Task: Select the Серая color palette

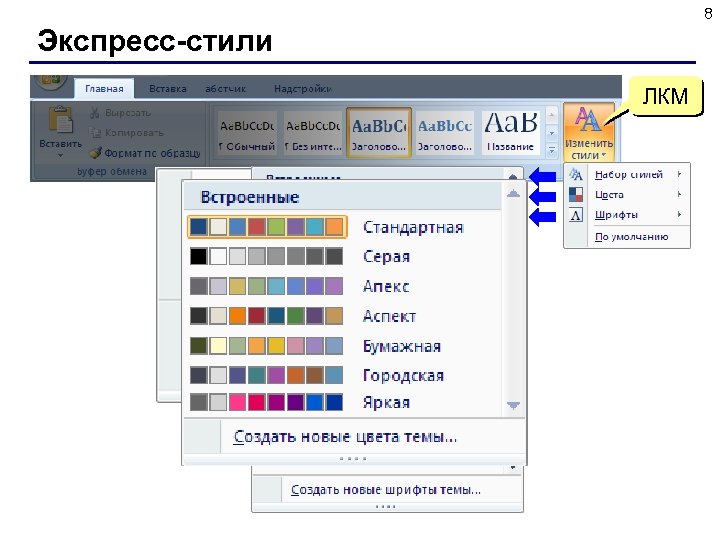Action: [267, 256]
